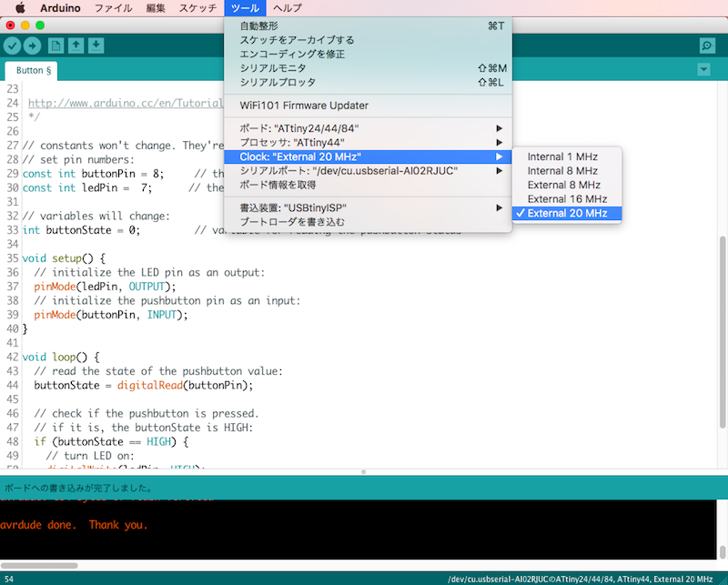Choose ボード情報を取得 menu item
The image size is (728, 585).
[368, 185]
